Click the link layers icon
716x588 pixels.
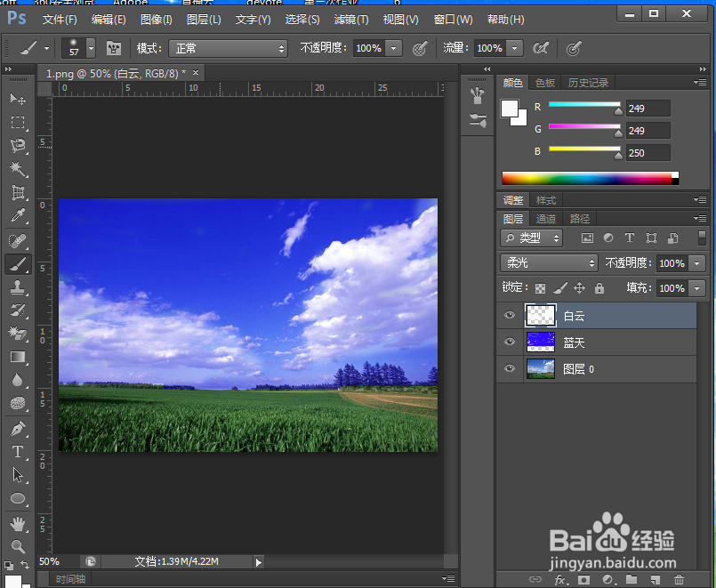point(535,579)
